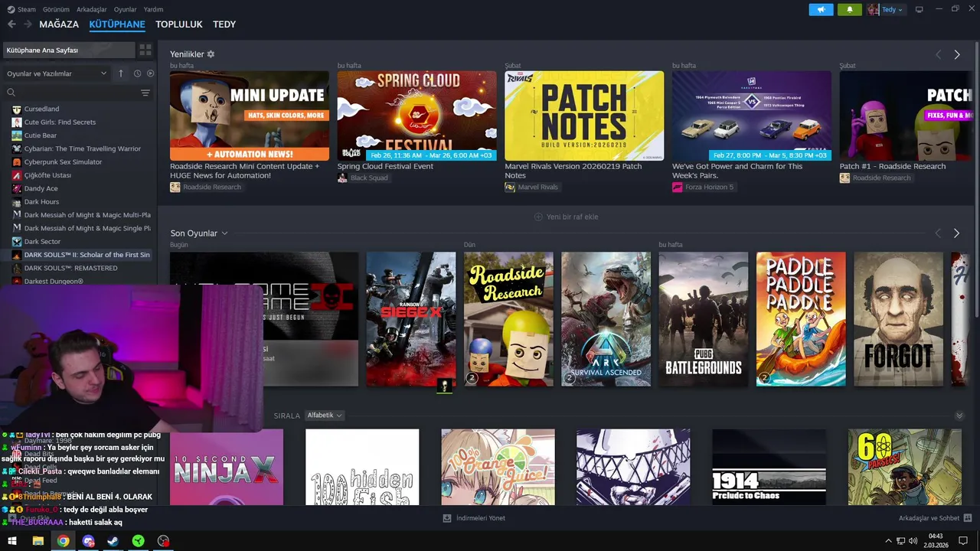Screen dimensions: 980x551
Task: Open ARK Survival Ascended game cover
Action: point(606,319)
